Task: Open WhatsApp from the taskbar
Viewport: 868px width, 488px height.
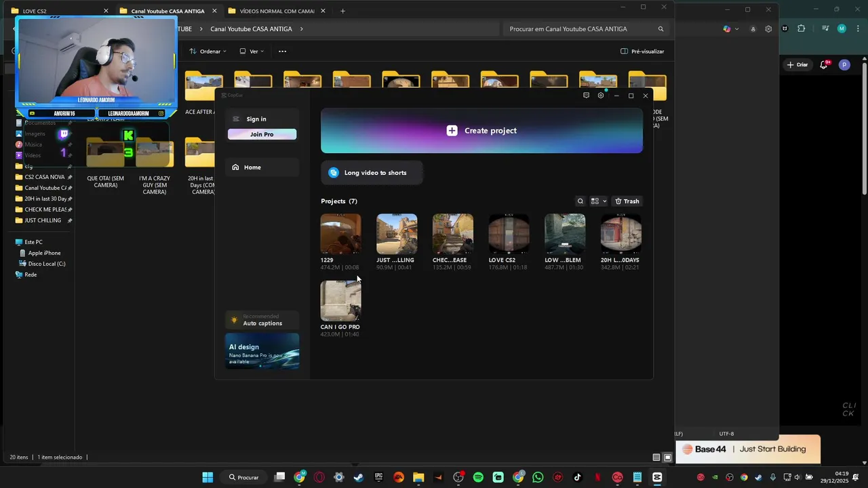Action: [538, 477]
